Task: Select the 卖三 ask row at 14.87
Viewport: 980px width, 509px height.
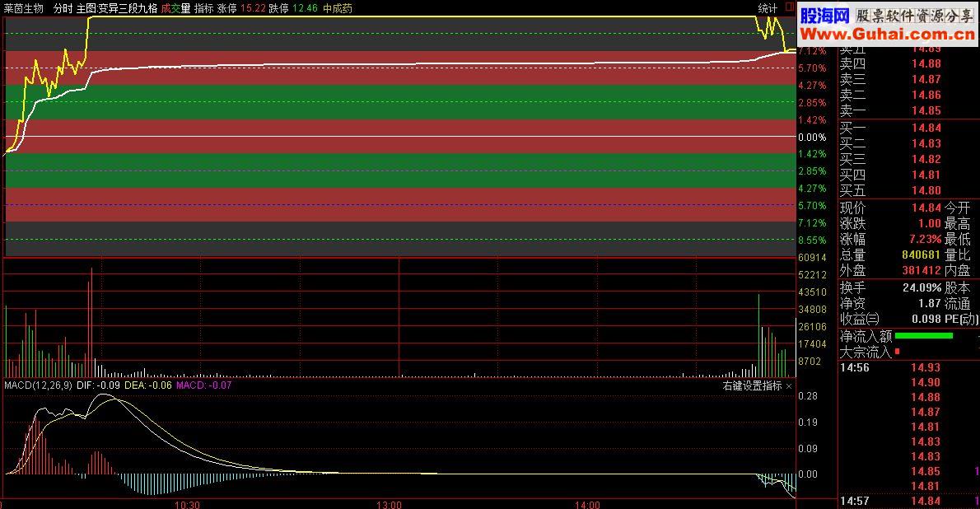Action: (x=890, y=79)
